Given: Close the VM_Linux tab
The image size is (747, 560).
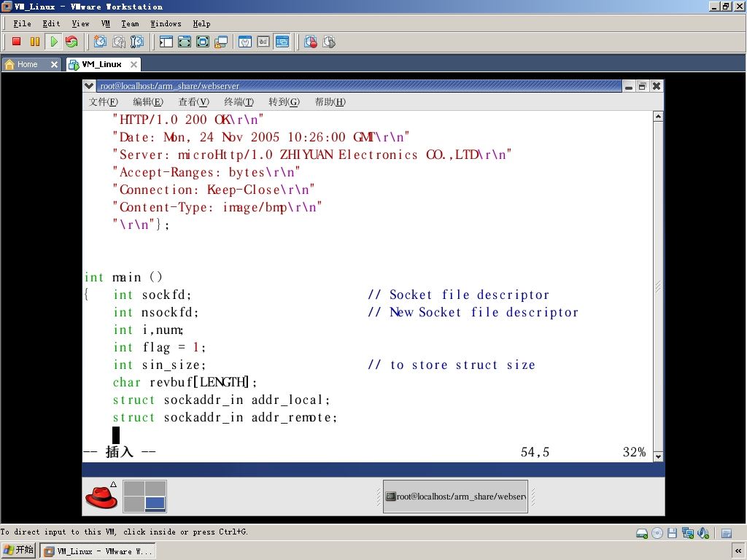Looking at the screenshot, I should 134,64.
